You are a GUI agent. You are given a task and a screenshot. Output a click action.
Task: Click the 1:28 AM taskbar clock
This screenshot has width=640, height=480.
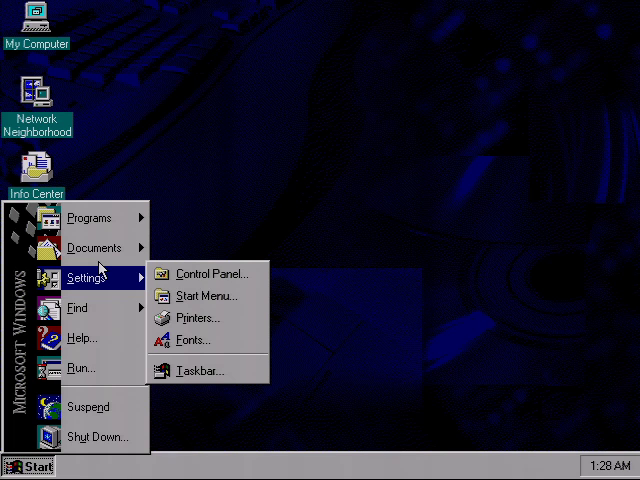pos(609,466)
